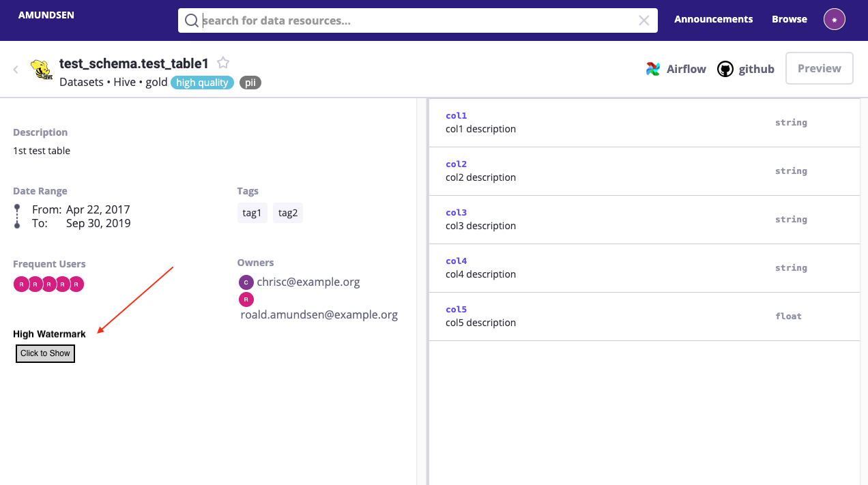Select the tag1 tag
Viewport: 868px width, 485px height.
(x=252, y=213)
